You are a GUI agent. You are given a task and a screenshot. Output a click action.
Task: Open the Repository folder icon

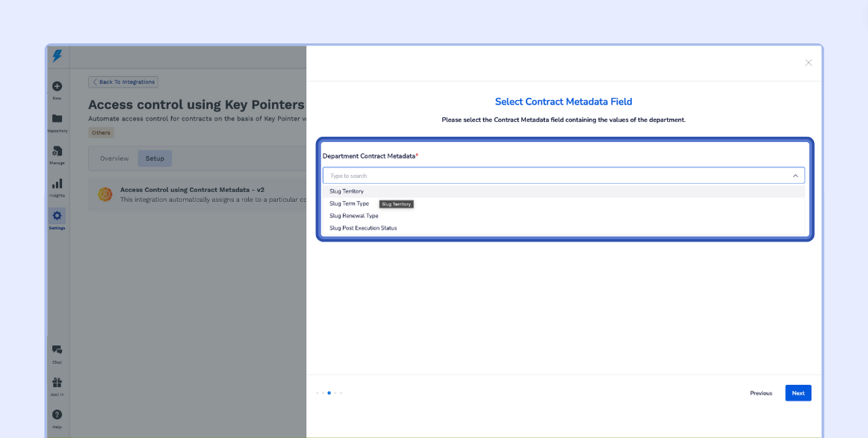click(x=57, y=119)
